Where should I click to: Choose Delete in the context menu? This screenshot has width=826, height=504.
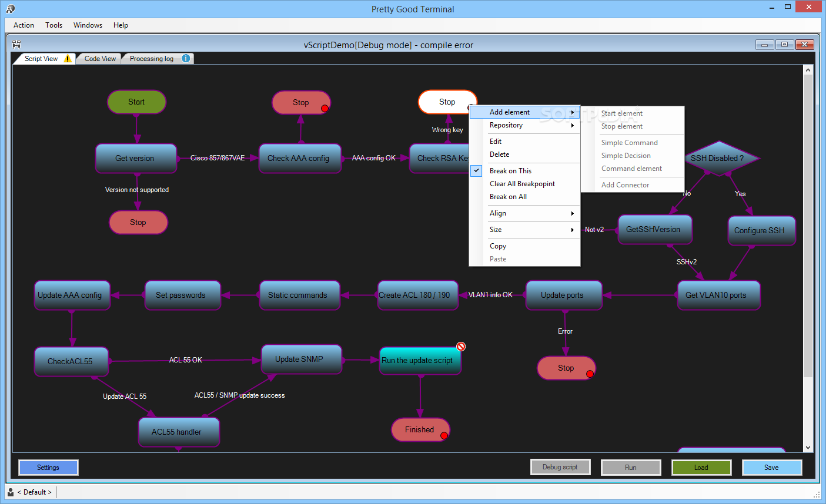coord(524,154)
